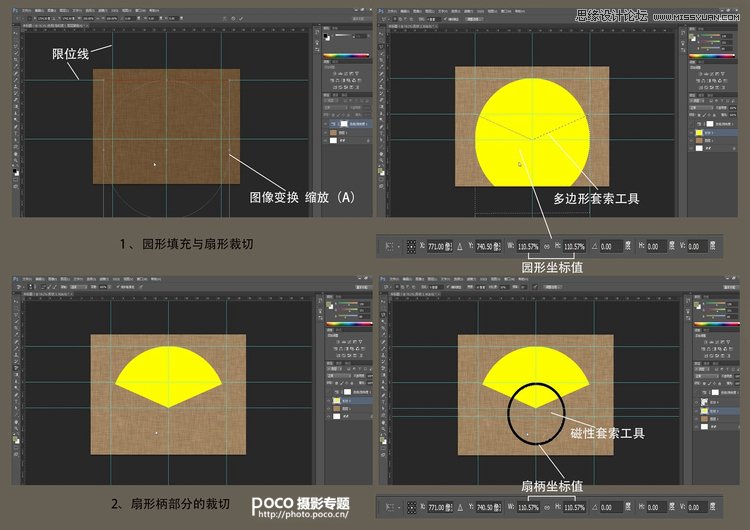750x530 pixels.
Task: Select the yellow circle layer in top-right screenshot Layers panel
Action: point(713,132)
